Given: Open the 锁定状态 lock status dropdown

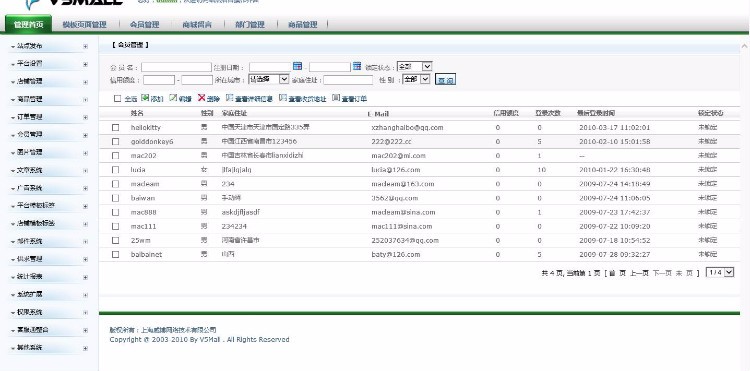Looking at the screenshot, I should tap(414, 66).
